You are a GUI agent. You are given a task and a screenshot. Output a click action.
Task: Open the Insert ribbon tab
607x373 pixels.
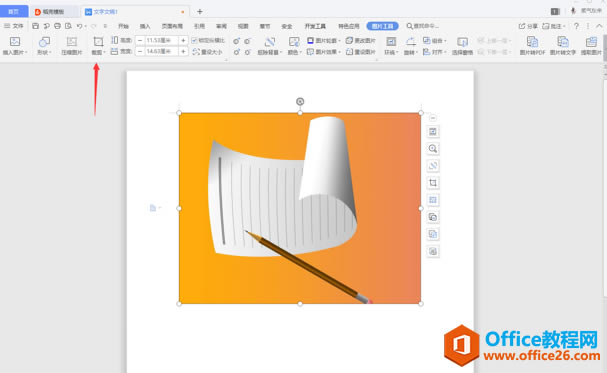pos(145,26)
